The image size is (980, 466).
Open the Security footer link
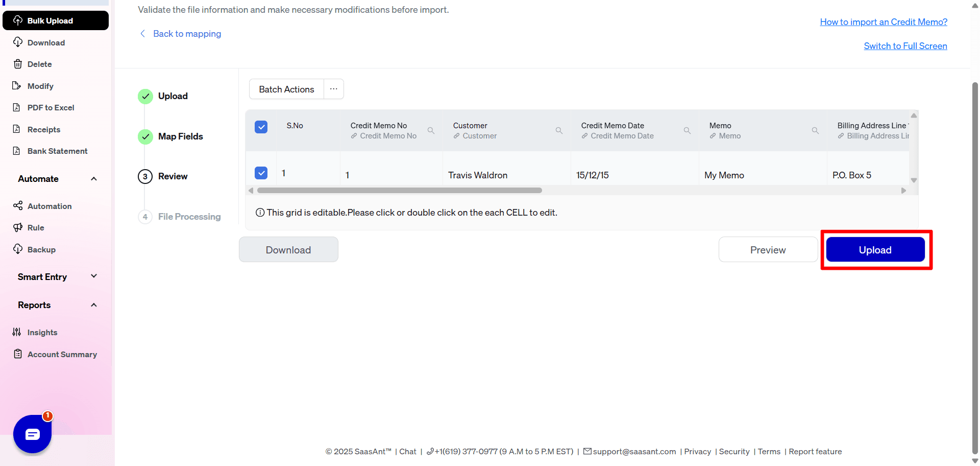734,452
